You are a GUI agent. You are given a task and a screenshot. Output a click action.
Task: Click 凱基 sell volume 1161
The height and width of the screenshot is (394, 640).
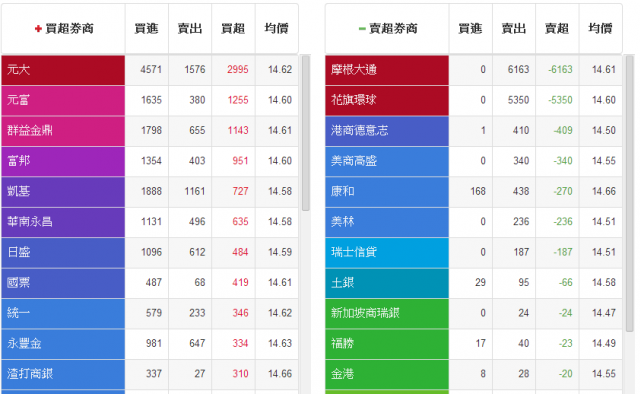pyautogui.click(x=194, y=191)
